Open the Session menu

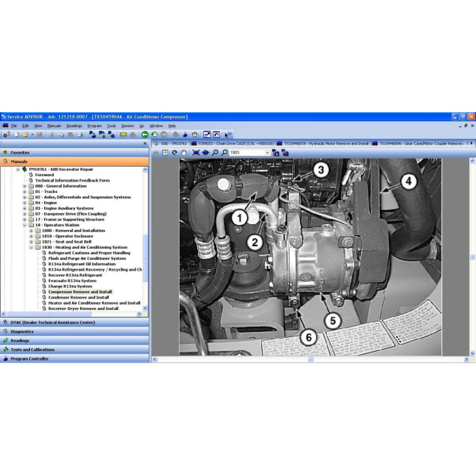click(128, 126)
